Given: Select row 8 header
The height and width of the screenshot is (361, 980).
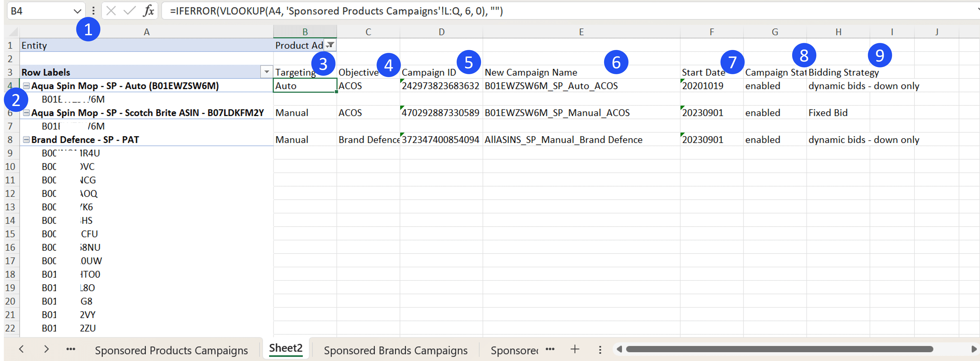Looking at the screenshot, I should click(10, 140).
